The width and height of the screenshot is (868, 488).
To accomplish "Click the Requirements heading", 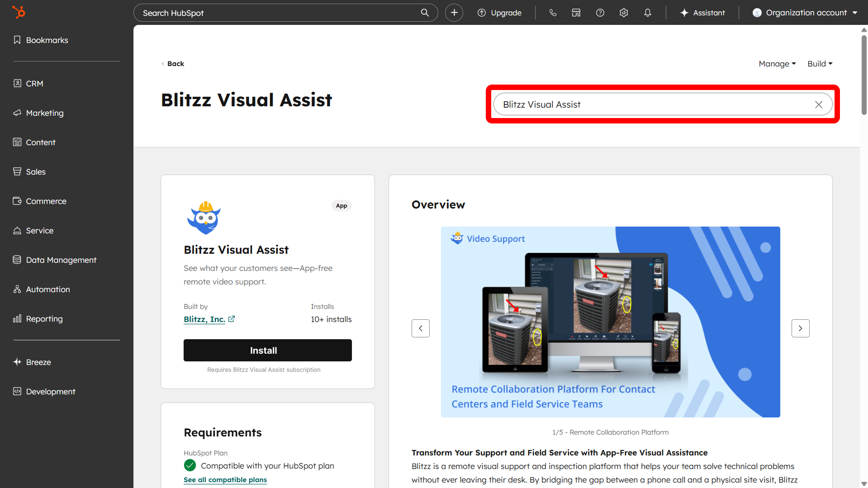I will 223,433.
